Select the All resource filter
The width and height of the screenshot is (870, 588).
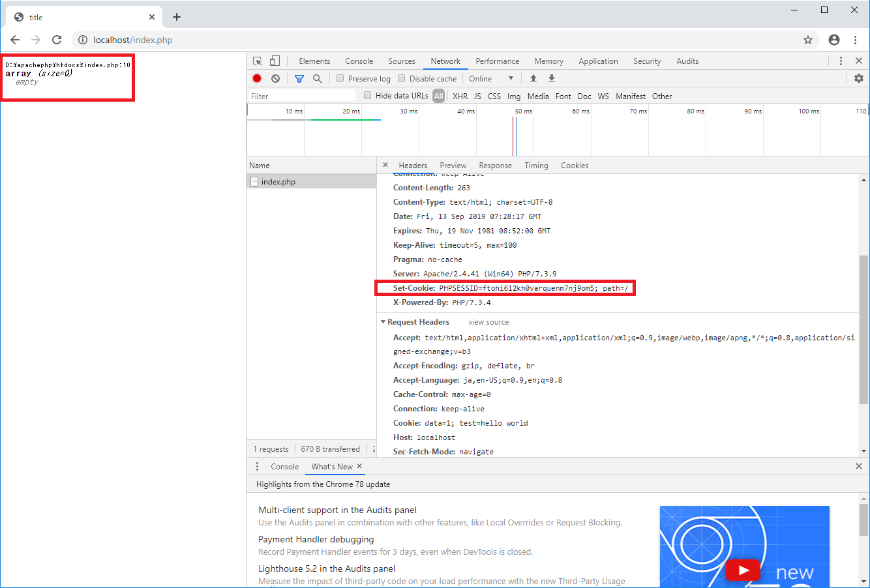click(x=439, y=96)
